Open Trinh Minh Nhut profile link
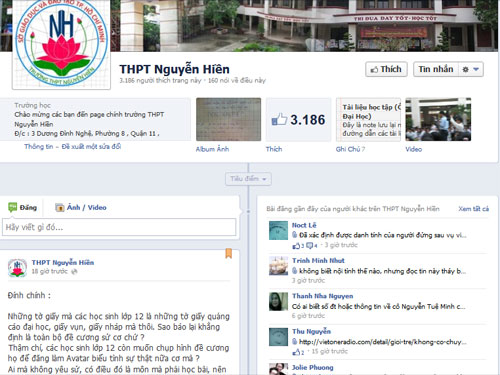Screen dimensions: 500x375 coord(318,260)
